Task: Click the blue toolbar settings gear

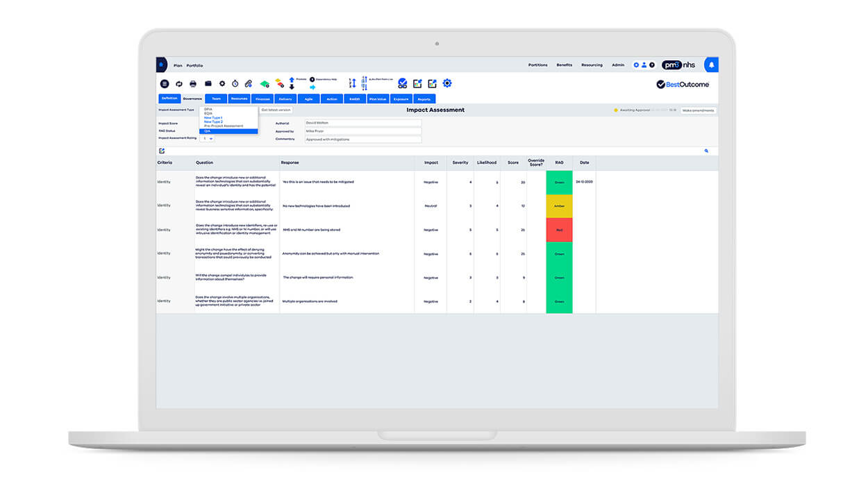Action: tap(447, 83)
